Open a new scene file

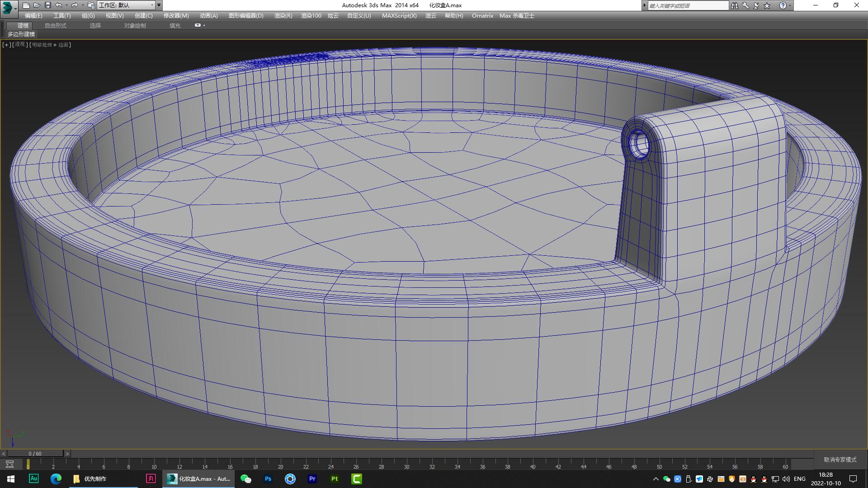(x=27, y=5)
